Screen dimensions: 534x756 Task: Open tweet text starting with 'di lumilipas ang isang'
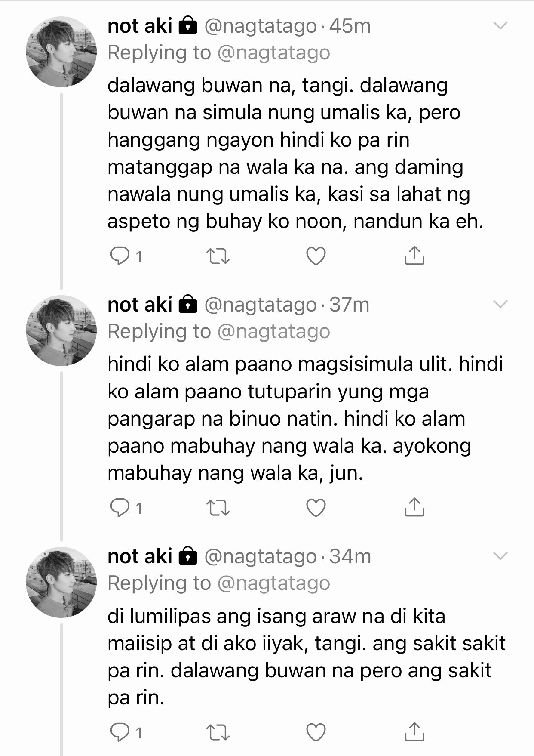[307, 657]
